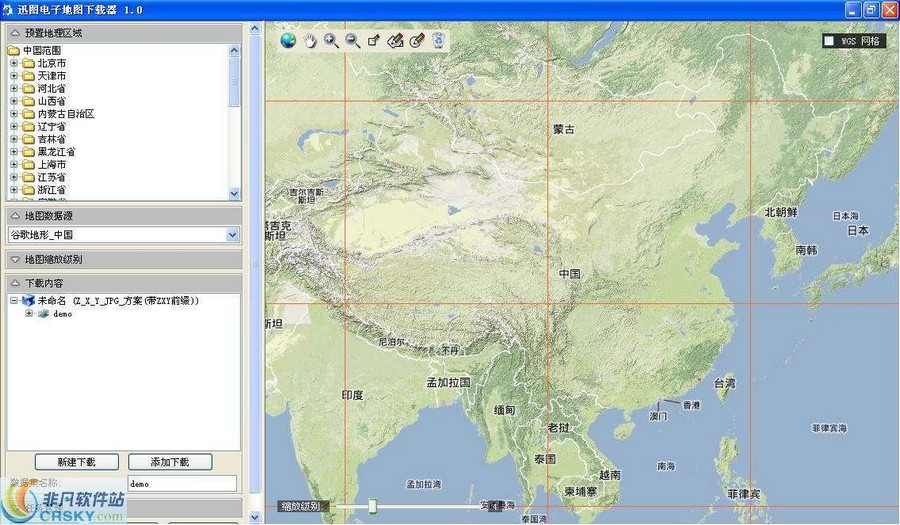Select the 黑龙江省 tree label
Image resolution: width=900 pixels, height=525 pixels.
click(56, 152)
